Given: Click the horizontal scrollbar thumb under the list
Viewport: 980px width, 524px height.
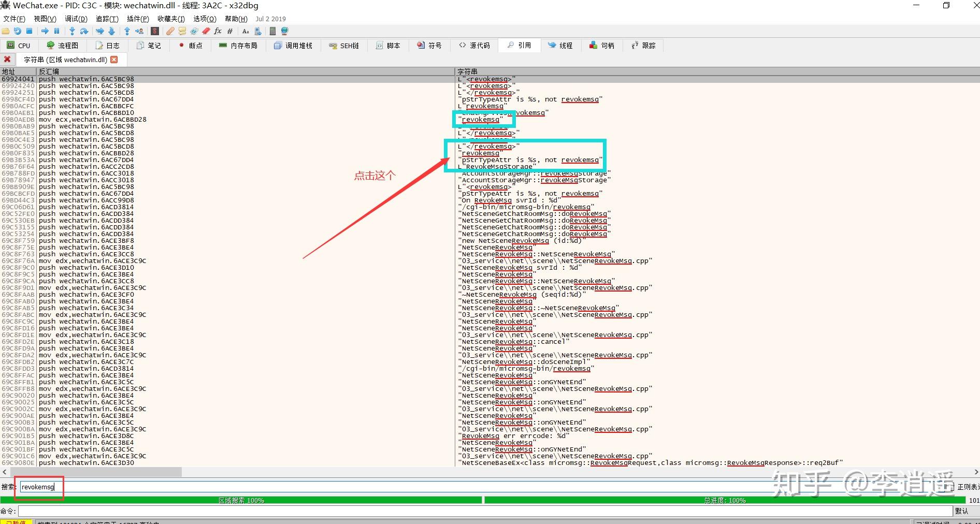Looking at the screenshot, I should [x=95, y=472].
